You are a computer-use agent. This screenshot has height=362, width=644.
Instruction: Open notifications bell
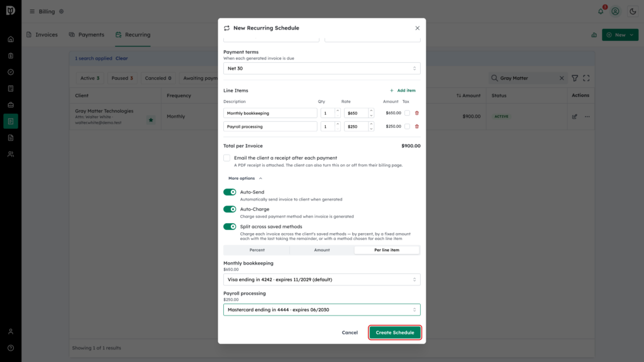click(601, 11)
